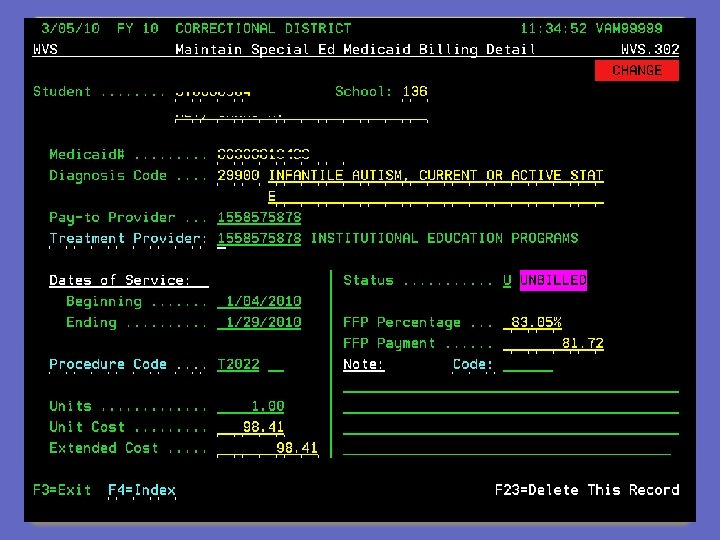
Task: Select the School field showing 136
Action: [x=415, y=92]
